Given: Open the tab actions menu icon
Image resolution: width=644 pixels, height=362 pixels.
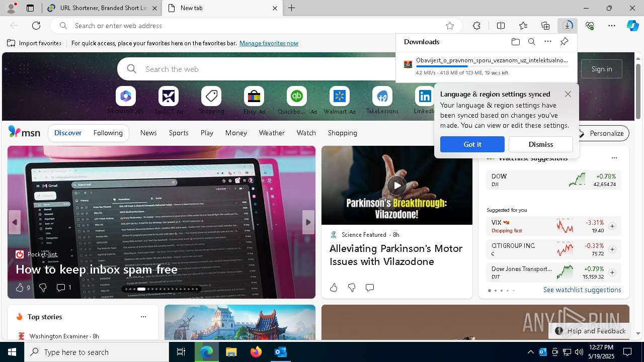Looking at the screenshot, I should pos(30,8).
